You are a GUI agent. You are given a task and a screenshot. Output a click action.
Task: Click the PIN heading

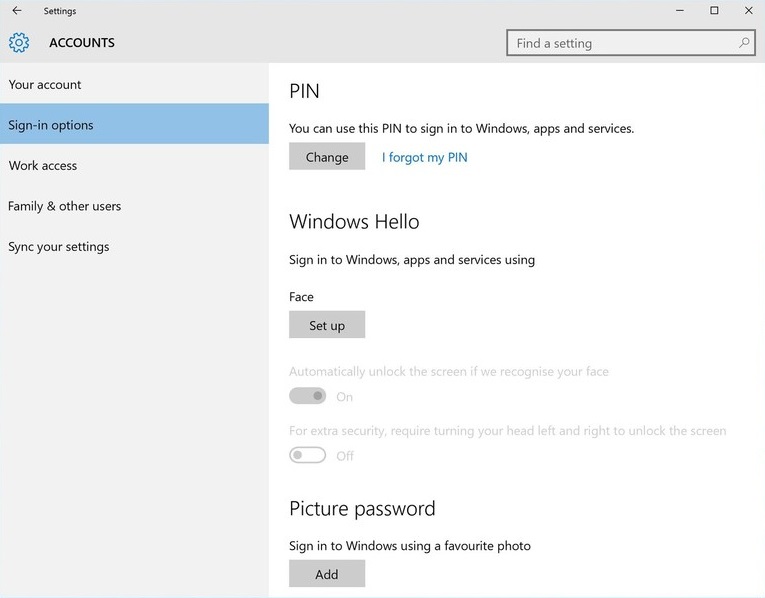click(x=304, y=91)
